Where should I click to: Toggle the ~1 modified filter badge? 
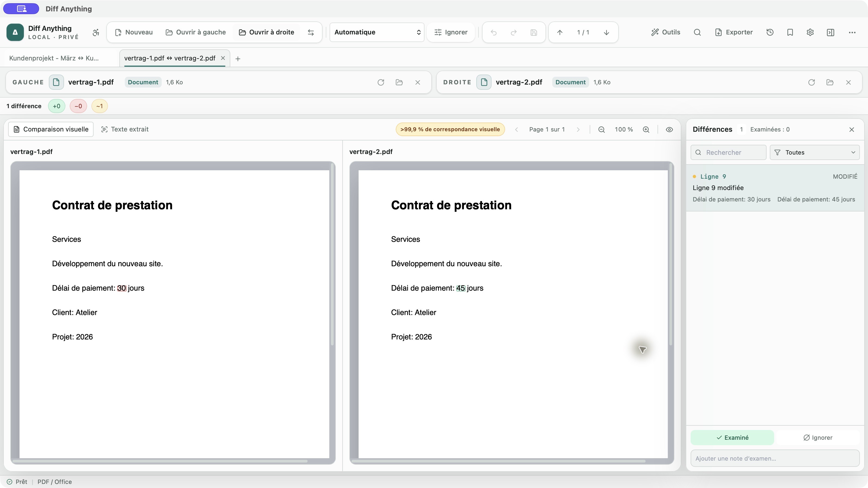click(99, 106)
